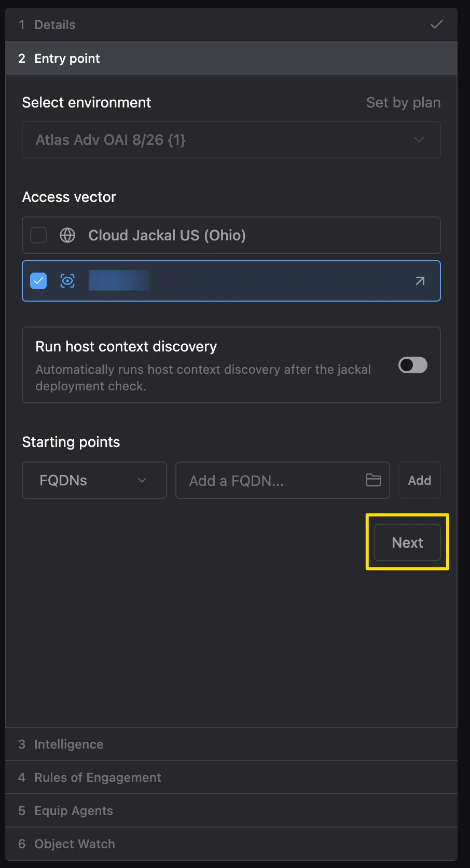Click the Add a FQDN input field
Image resolution: width=470 pixels, height=868 pixels.
click(283, 480)
